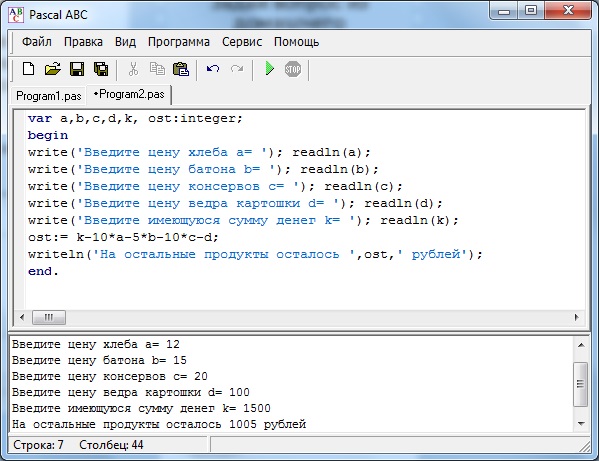The image size is (599, 461).
Task: Open the Файл menu
Action: [37, 42]
